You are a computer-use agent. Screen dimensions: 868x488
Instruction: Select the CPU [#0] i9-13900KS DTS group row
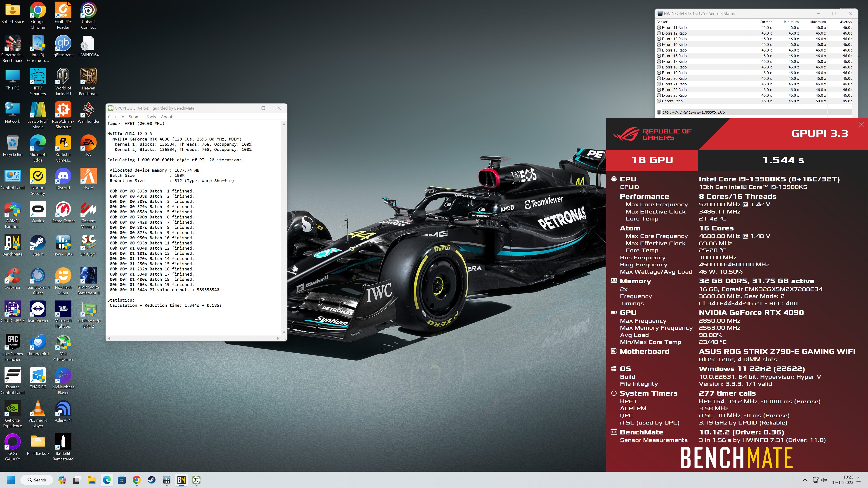click(754, 112)
